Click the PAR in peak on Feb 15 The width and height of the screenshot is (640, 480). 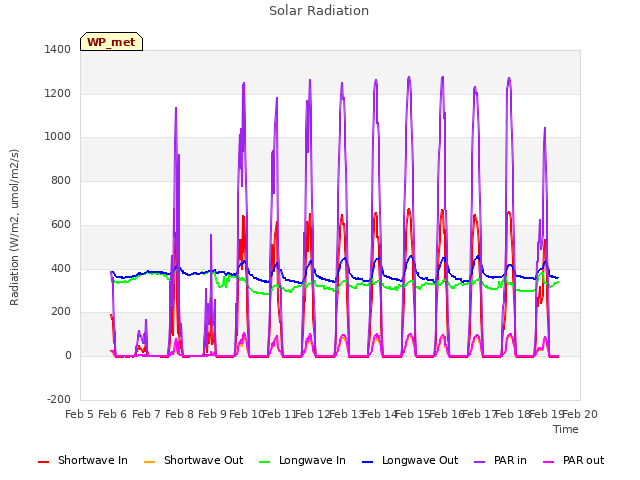click(x=409, y=77)
